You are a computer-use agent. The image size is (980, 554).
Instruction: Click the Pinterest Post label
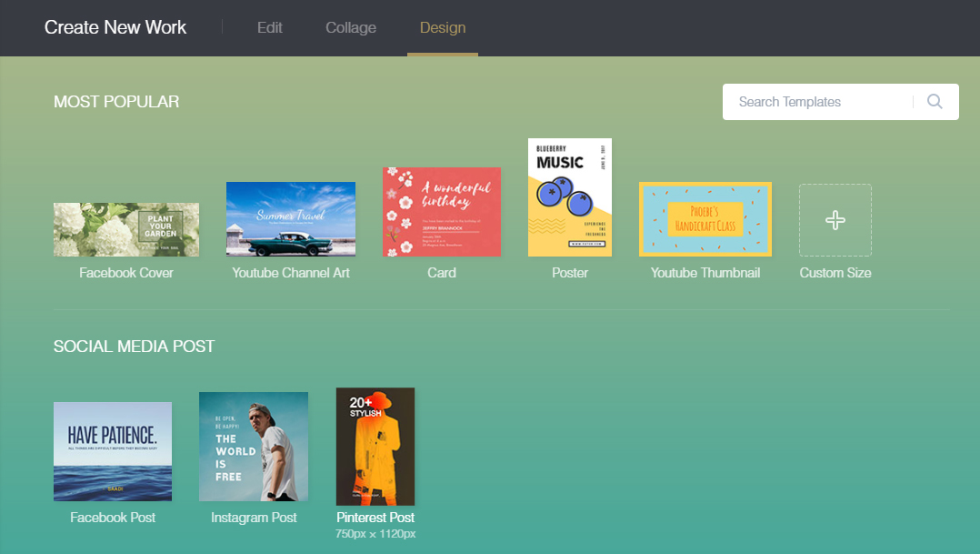pyautogui.click(x=375, y=518)
